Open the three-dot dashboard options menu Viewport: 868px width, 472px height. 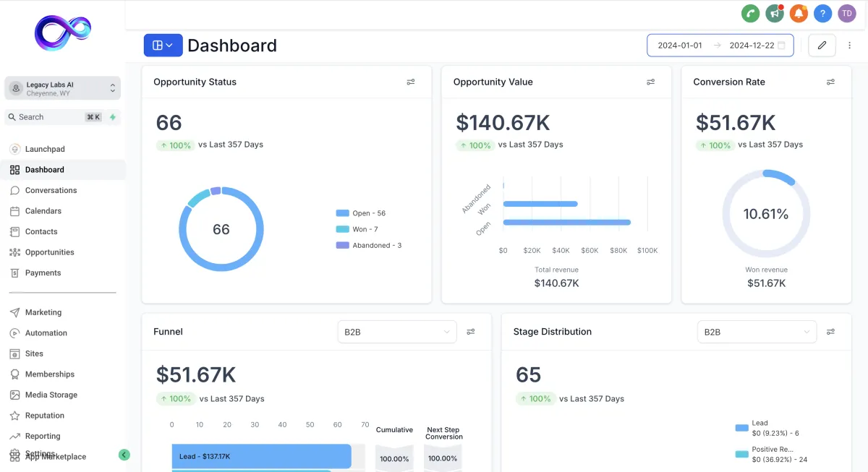tap(850, 45)
